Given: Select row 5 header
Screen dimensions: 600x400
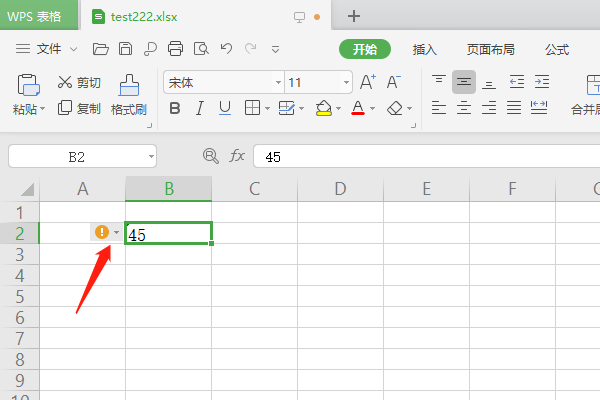Looking at the screenshot, I should [x=20, y=296].
